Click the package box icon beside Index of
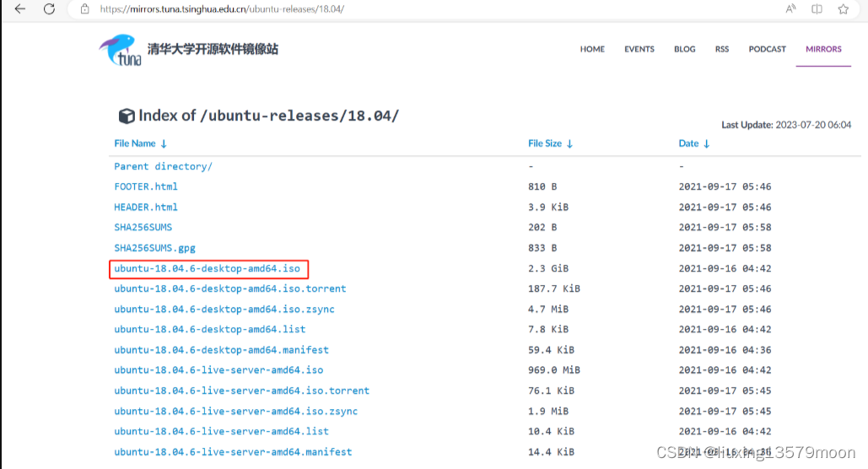 [x=127, y=116]
